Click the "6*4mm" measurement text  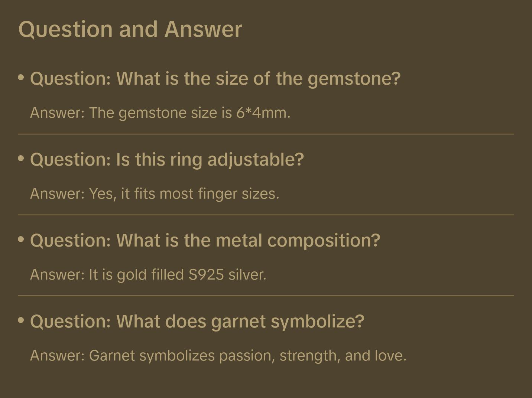coord(263,113)
